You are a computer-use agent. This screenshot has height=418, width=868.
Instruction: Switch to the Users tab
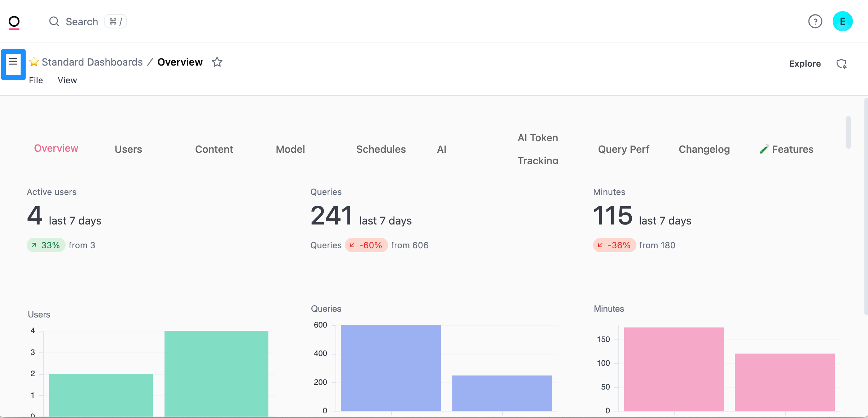[x=128, y=149]
